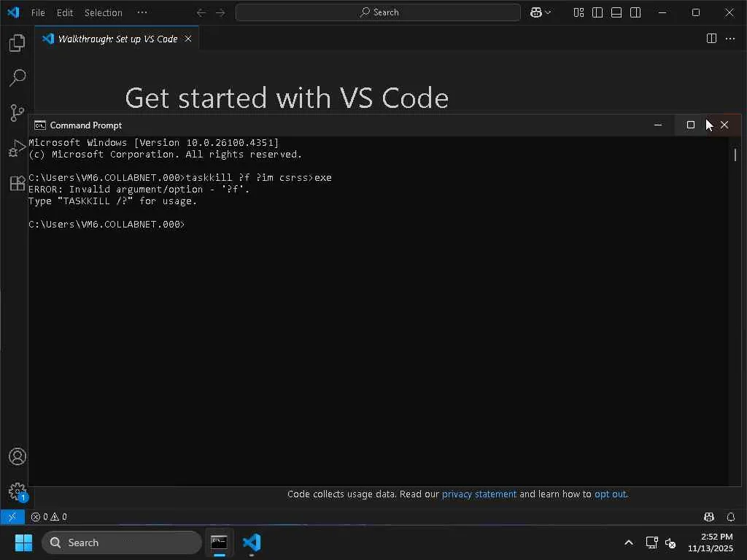Show errors and warnings in status bar
This screenshot has height=560, width=747.
pos(49,517)
